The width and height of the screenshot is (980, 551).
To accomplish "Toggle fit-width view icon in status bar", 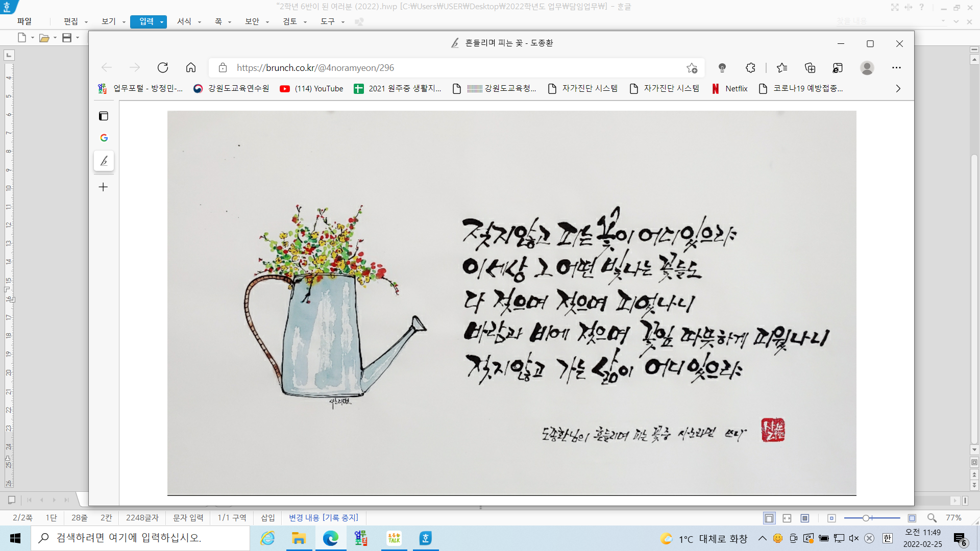I will (x=787, y=518).
